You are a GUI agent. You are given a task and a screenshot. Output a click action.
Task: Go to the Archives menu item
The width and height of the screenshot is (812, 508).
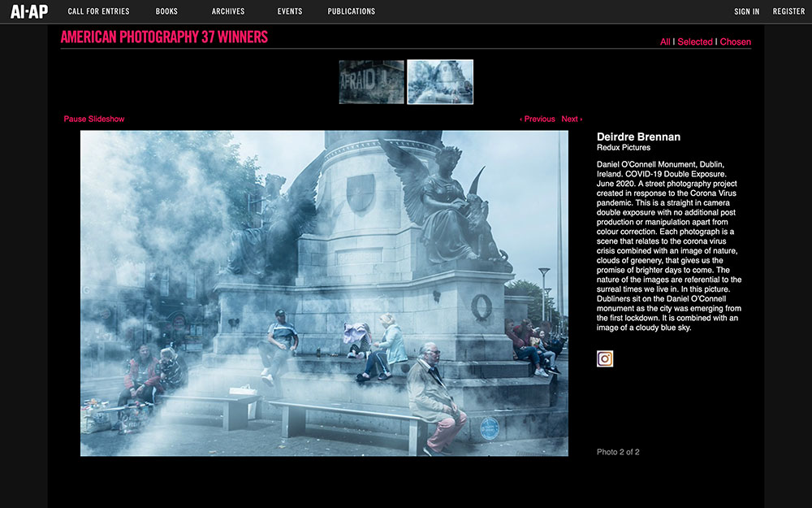click(228, 11)
